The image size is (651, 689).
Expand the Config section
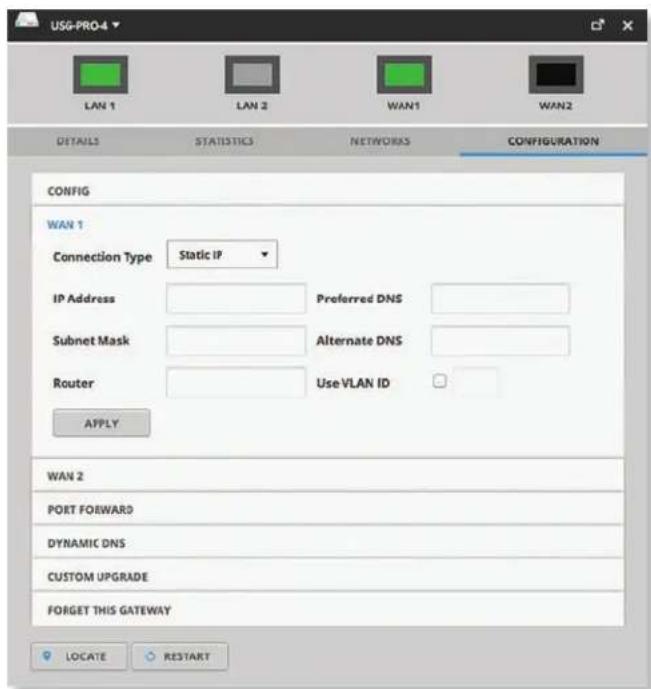coord(328,190)
